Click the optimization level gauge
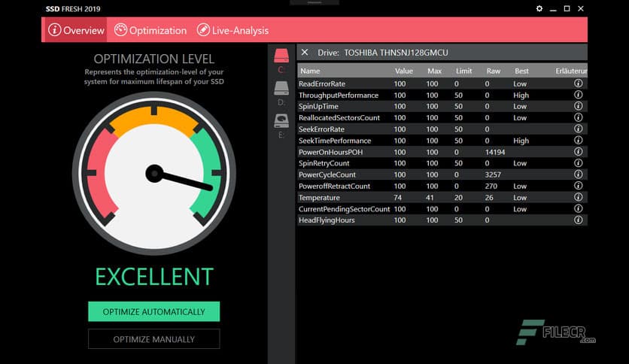629x364 pixels. [154, 173]
